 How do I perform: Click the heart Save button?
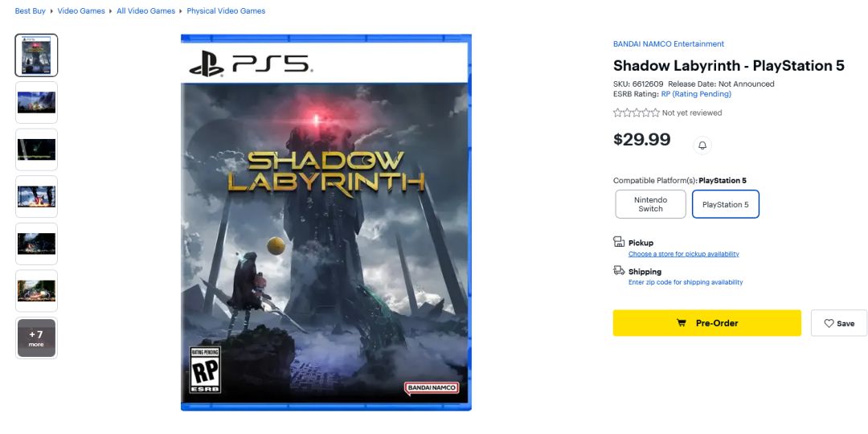coord(838,323)
